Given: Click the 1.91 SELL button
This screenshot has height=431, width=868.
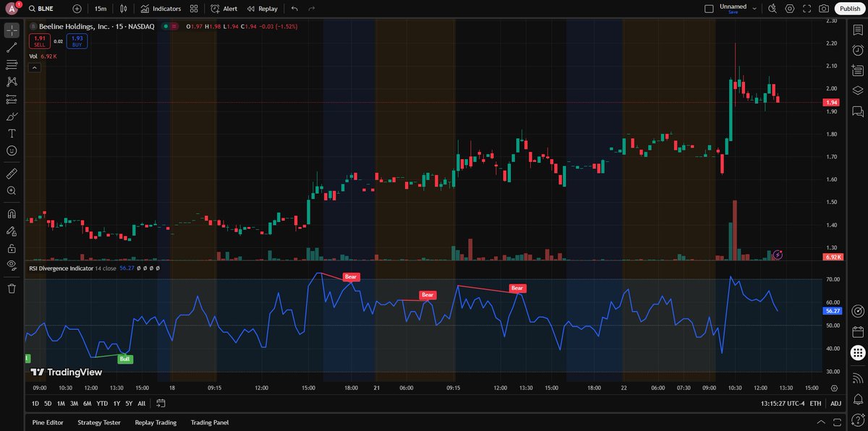Looking at the screenshot, I should click(40, 40).
